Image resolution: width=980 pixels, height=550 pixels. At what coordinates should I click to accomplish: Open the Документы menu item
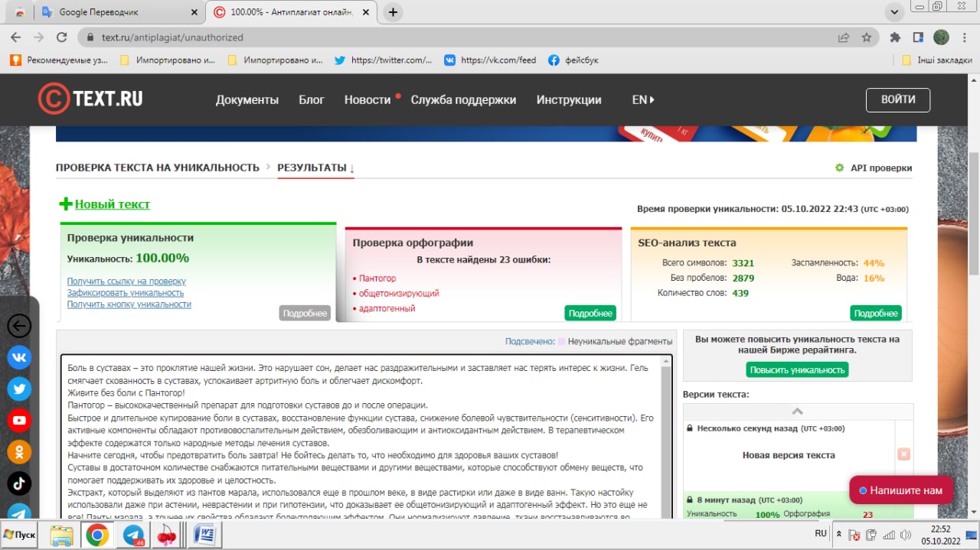click(247, 99)
